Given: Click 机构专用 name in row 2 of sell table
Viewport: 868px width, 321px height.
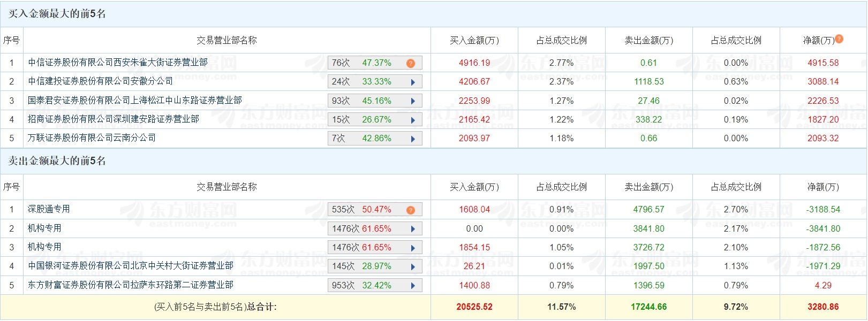Looking at the screenshot, I should (x=44, y=228).
